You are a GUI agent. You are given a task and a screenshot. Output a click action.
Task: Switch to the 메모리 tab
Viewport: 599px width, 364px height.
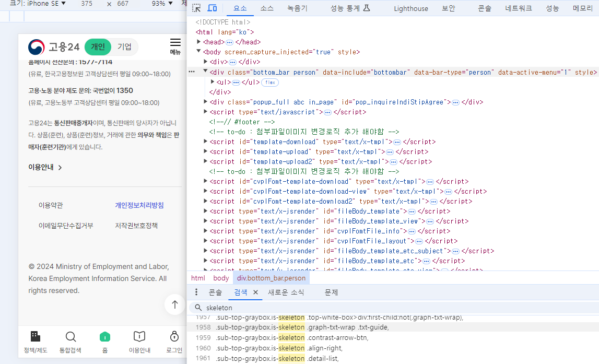[583, 8]
